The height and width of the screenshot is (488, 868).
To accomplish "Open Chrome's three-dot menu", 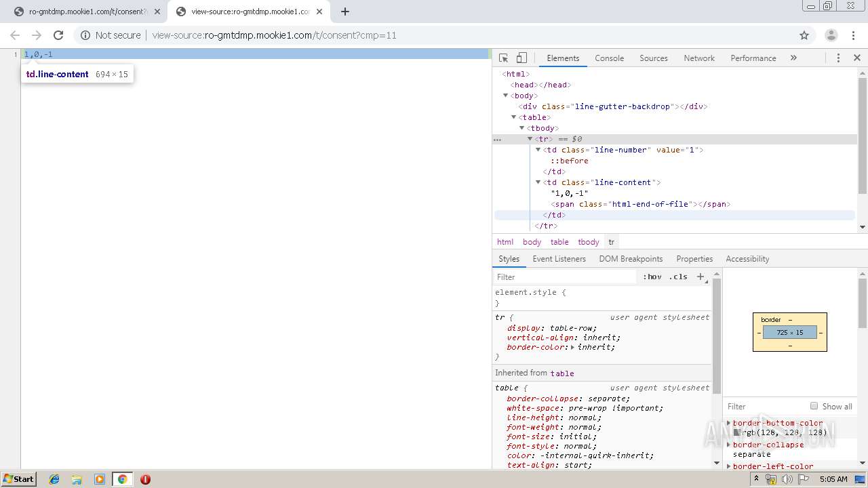I will point(853,35).
